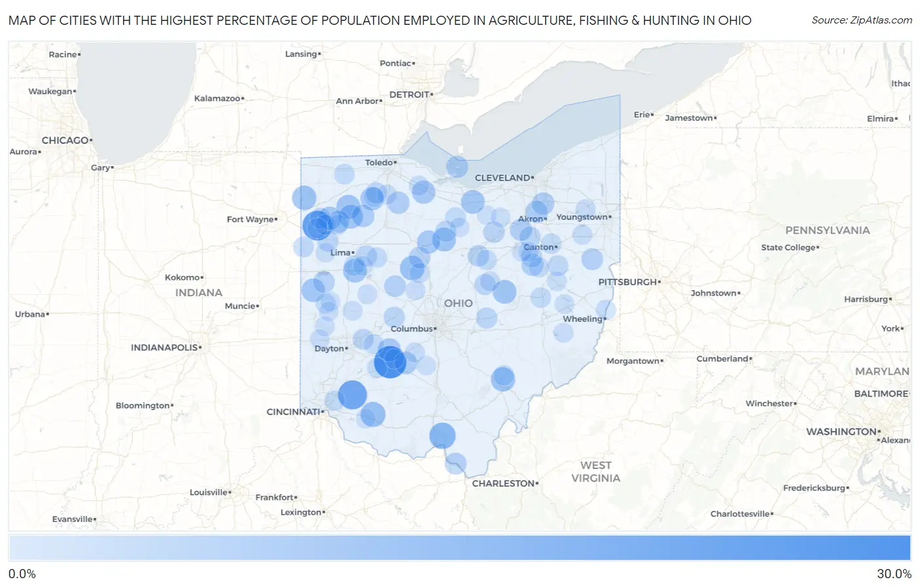
Task: Click the CHARLESTON city label
Action: [x=503, y=483]
